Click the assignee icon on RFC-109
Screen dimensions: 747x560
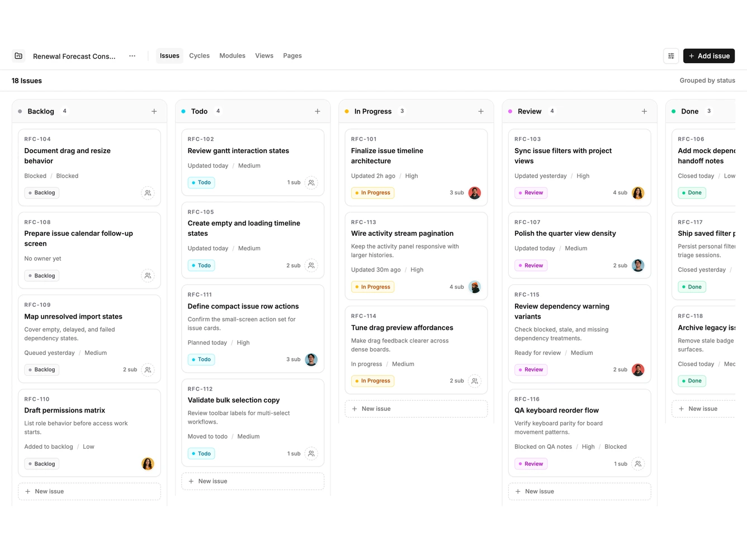point(148,369)
